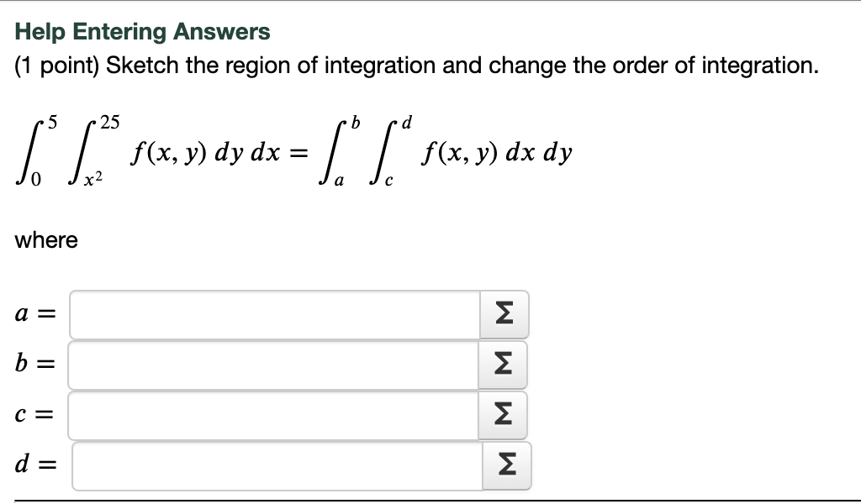Select the c = label
The width and height of the screenshot is (861, 504).
pos(34,415)
